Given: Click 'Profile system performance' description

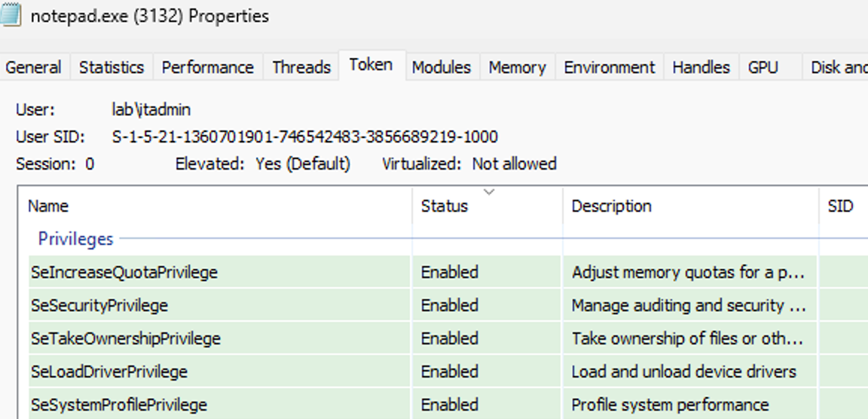Looking at the screenshot, I should tap(670, 405).
